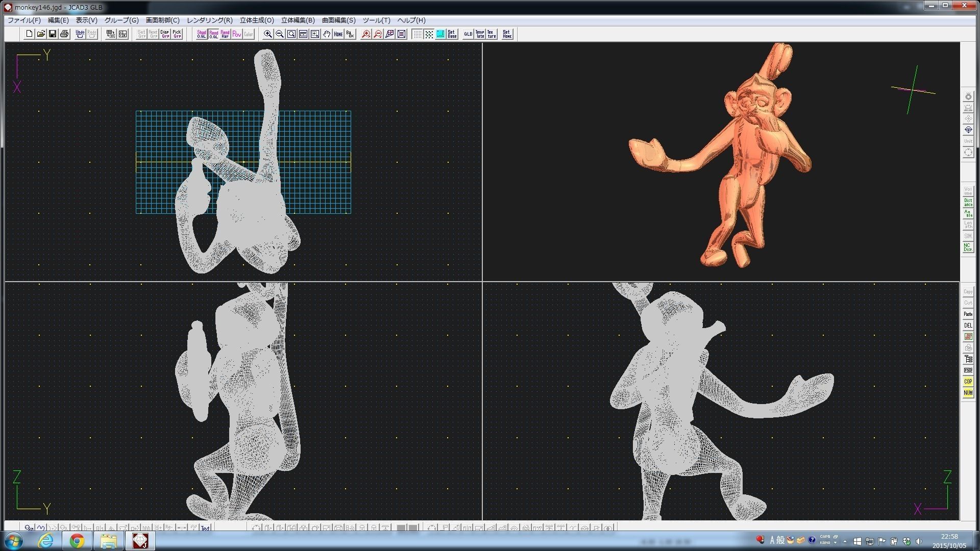Click the blue gem icon in side toolbar
This screenshot has width=980, height=551.
(x=968, y=130)
